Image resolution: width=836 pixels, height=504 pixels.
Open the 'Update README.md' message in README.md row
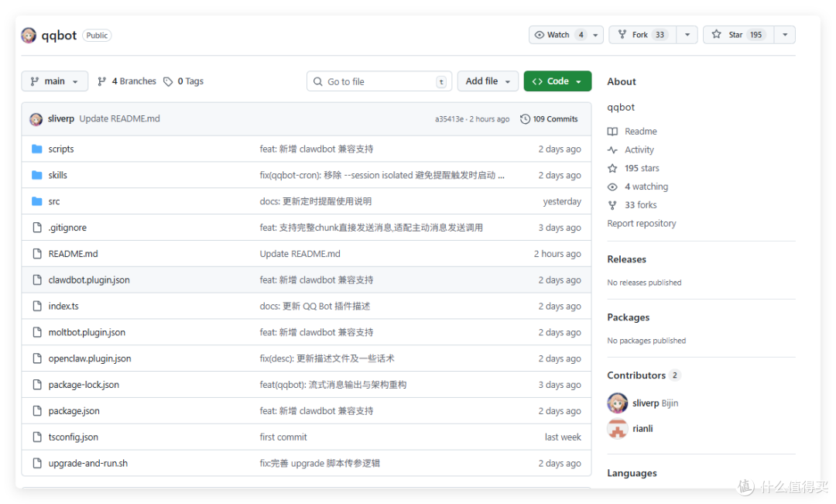[300, 254]
